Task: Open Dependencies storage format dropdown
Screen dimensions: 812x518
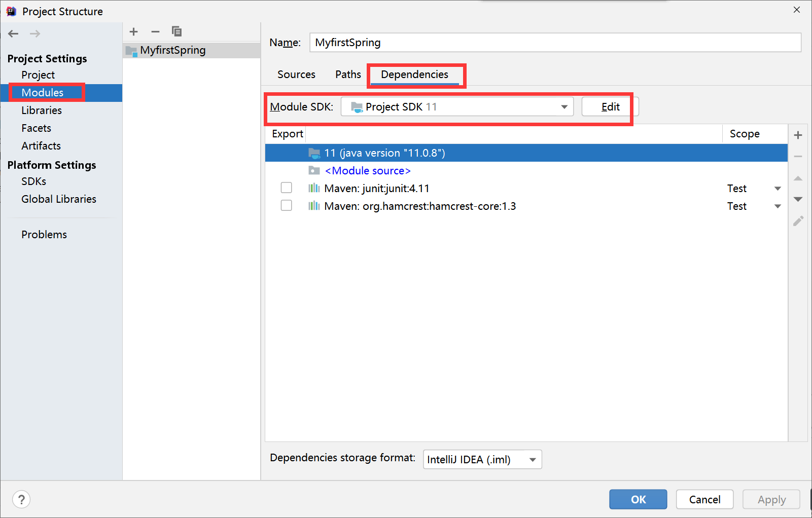Action: (482, 460)
